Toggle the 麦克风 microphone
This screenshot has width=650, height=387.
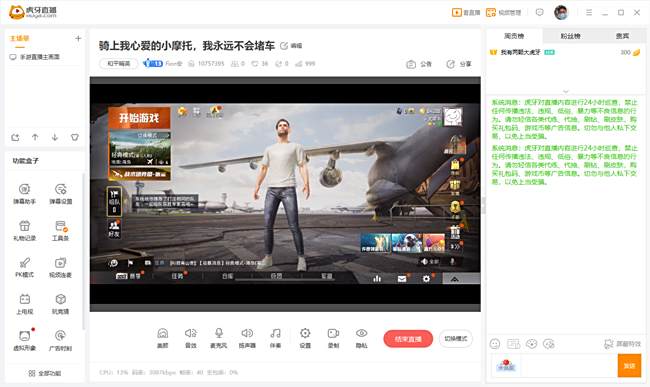(218, 338)
